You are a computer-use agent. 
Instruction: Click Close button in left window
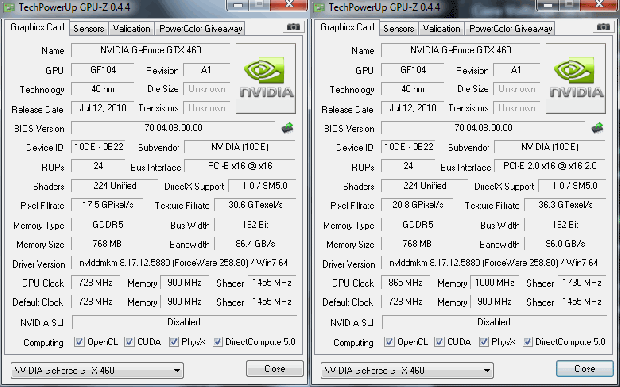[275, 368]
